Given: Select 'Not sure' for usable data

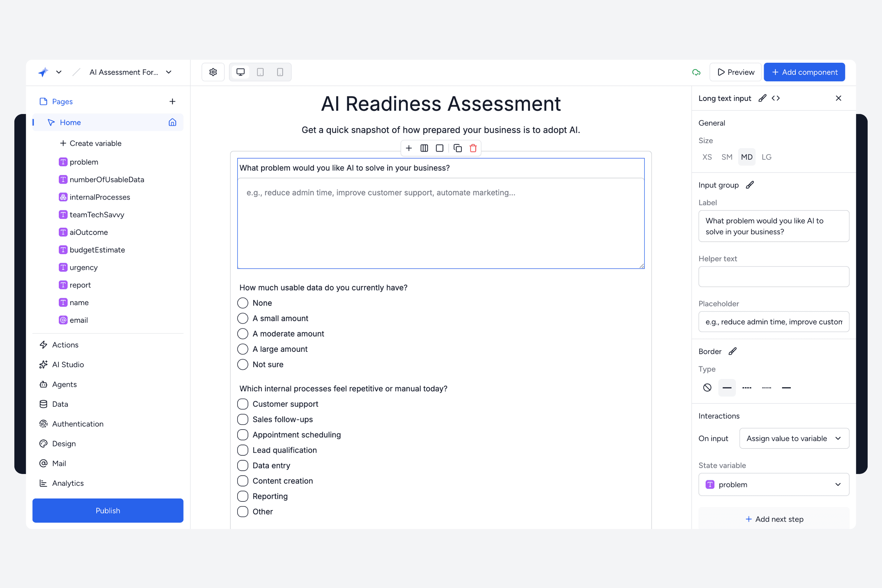Looking at the screenshot, I should click(x=242, y=364).
